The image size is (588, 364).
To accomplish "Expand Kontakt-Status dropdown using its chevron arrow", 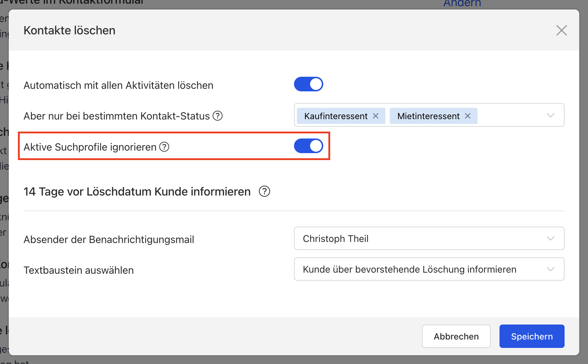I will [550, 115].
